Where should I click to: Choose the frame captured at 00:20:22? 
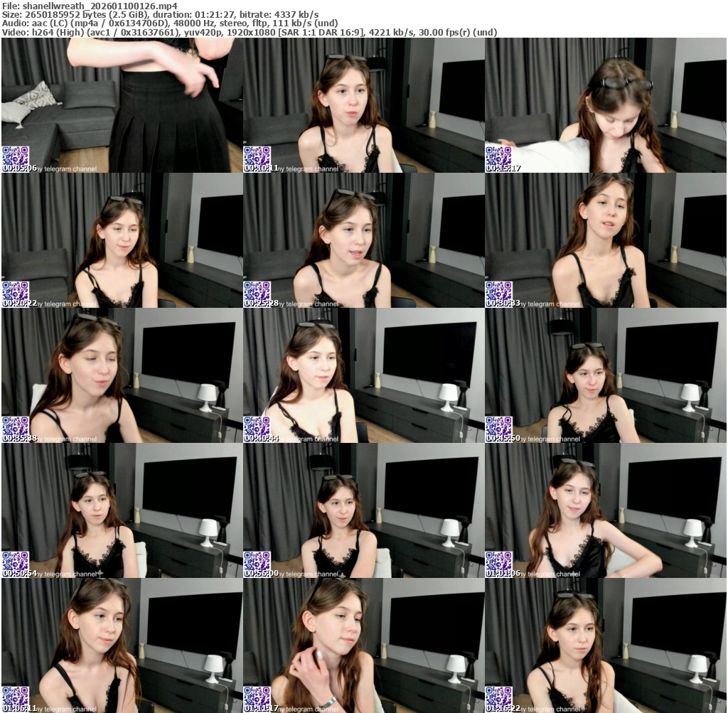pyautogui.click(x=122, y=240)
